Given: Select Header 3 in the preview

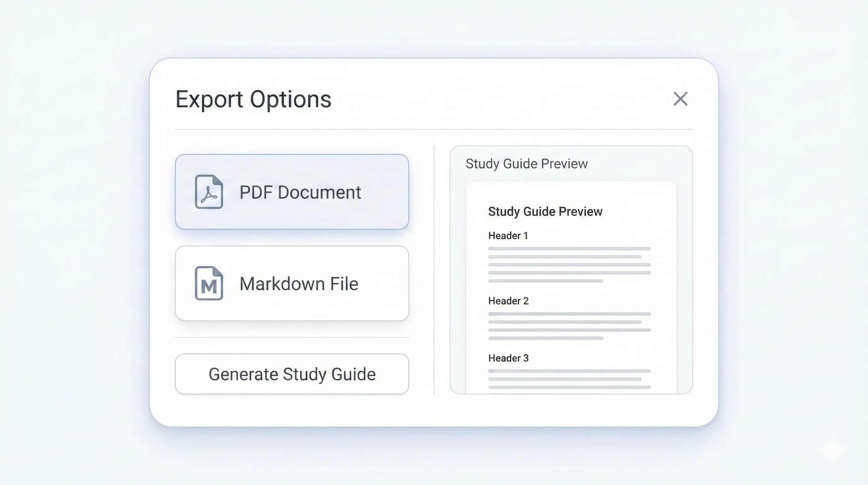Looking at the screenshot, I should pyautogui.click(x=508, y=358).
